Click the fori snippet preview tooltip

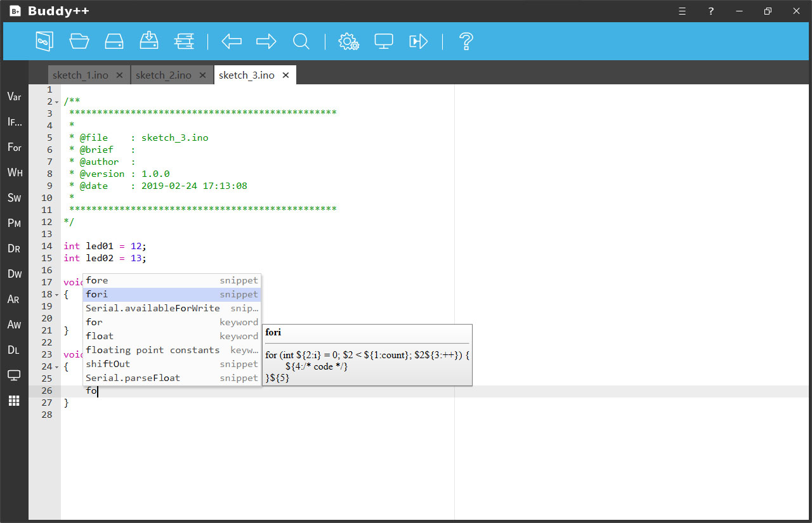[367, 355]
